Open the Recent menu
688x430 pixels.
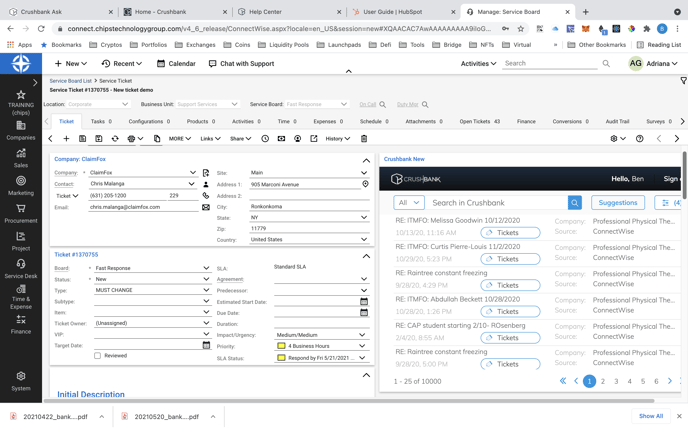pos(122,64)
